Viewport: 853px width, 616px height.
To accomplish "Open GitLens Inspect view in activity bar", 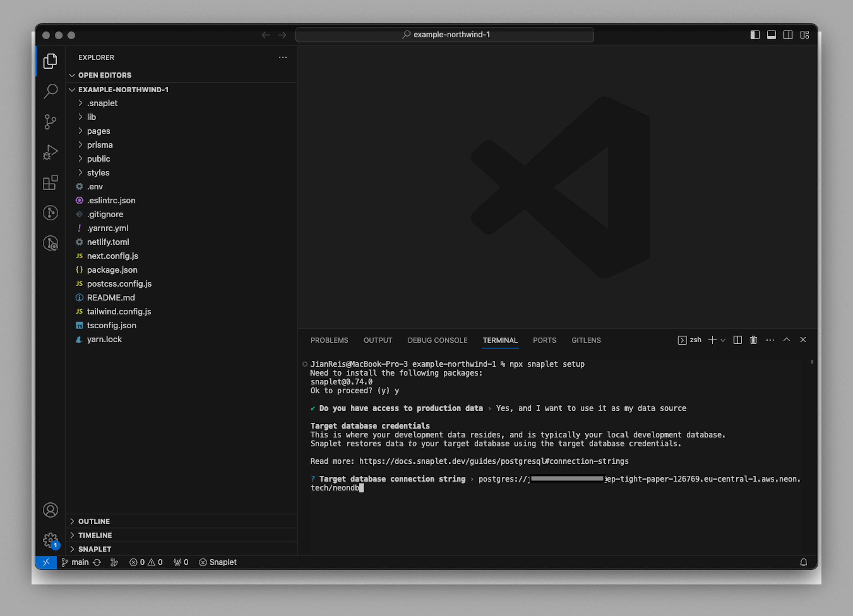I will coord(50,243).
